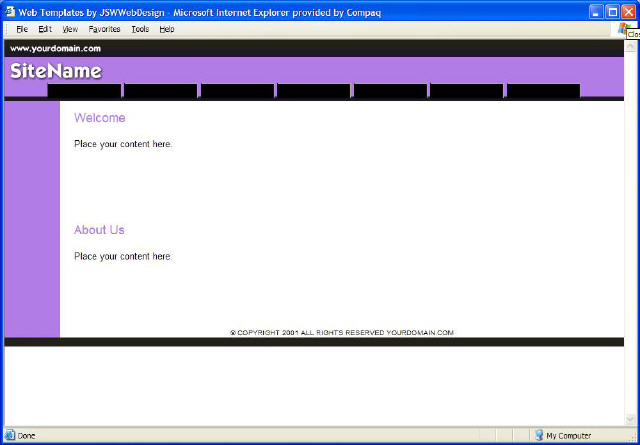This screenshot has width=640, height=445.
Task: Open the View menu
Action: point(70,29)
